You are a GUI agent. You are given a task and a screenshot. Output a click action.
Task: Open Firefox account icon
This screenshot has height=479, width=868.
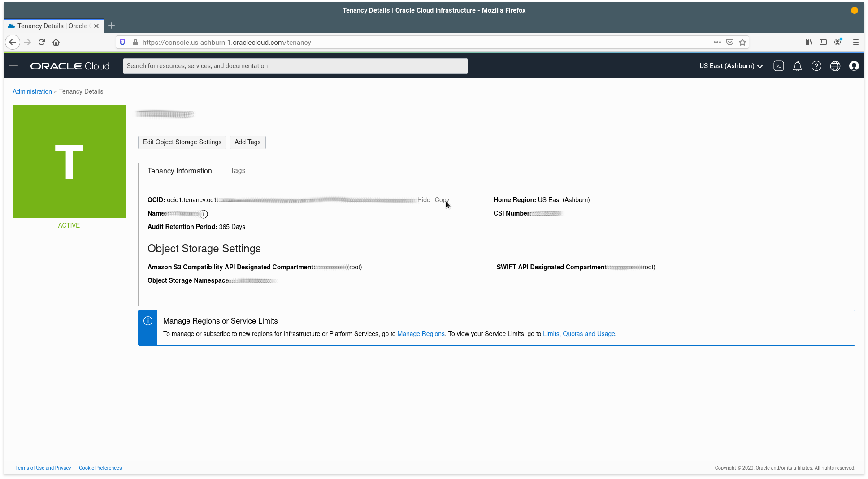pos(838,42)
